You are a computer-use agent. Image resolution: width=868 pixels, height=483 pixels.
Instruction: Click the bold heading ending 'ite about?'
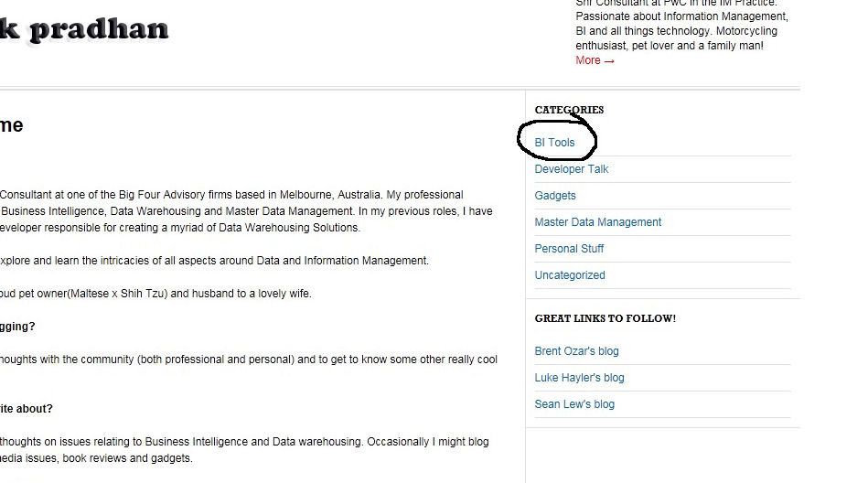pyautogui.click(x=26, y=409)
